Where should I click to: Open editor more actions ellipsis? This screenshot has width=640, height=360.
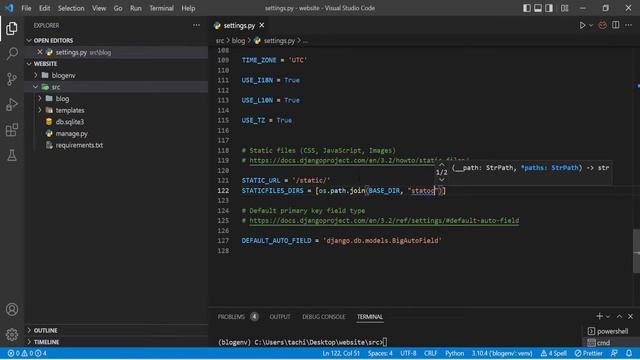pyautogui.click(x=629, y=25)
